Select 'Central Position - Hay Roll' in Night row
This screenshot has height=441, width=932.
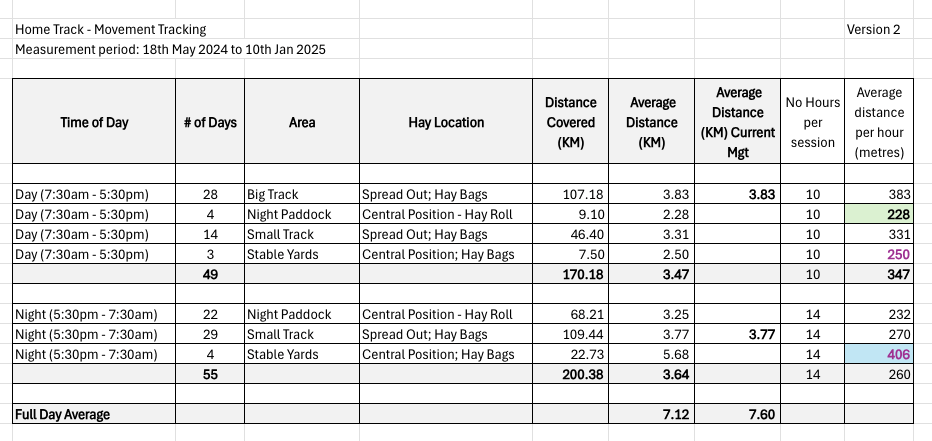[x=446, y=314]
